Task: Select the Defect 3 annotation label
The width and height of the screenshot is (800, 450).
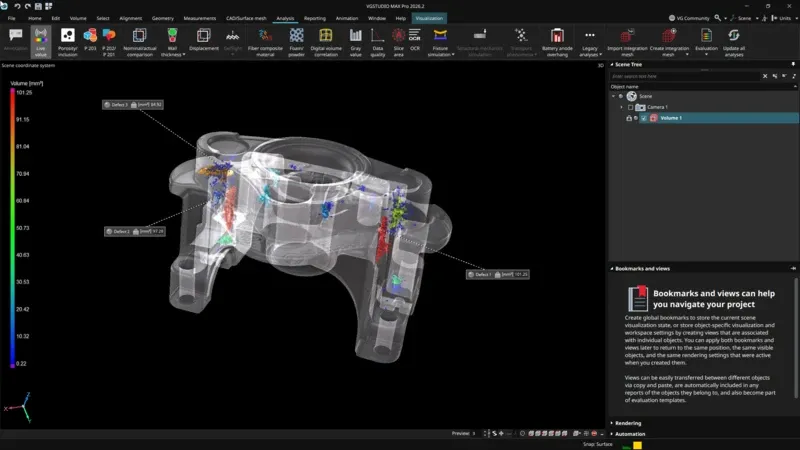Action: (x=133, y=105)
